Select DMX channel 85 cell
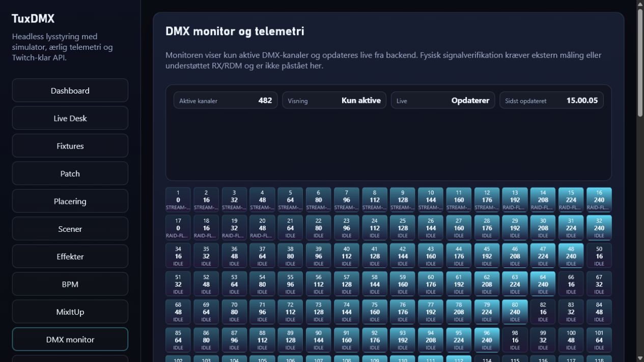The width and height of the screenshot is (644, 362). pos(178,340)
